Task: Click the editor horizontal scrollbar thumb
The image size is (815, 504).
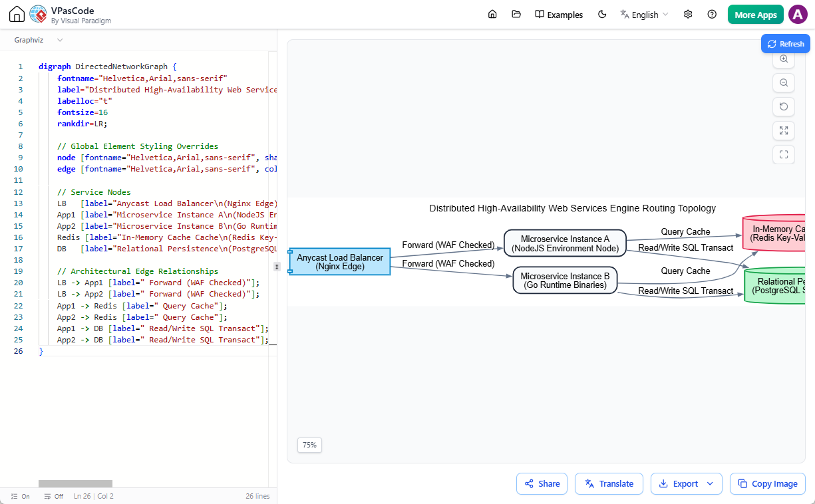Action: 75,483
